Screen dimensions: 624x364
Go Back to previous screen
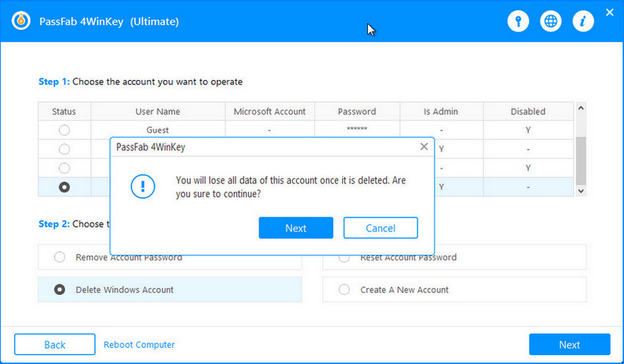[x=54, y=344]
